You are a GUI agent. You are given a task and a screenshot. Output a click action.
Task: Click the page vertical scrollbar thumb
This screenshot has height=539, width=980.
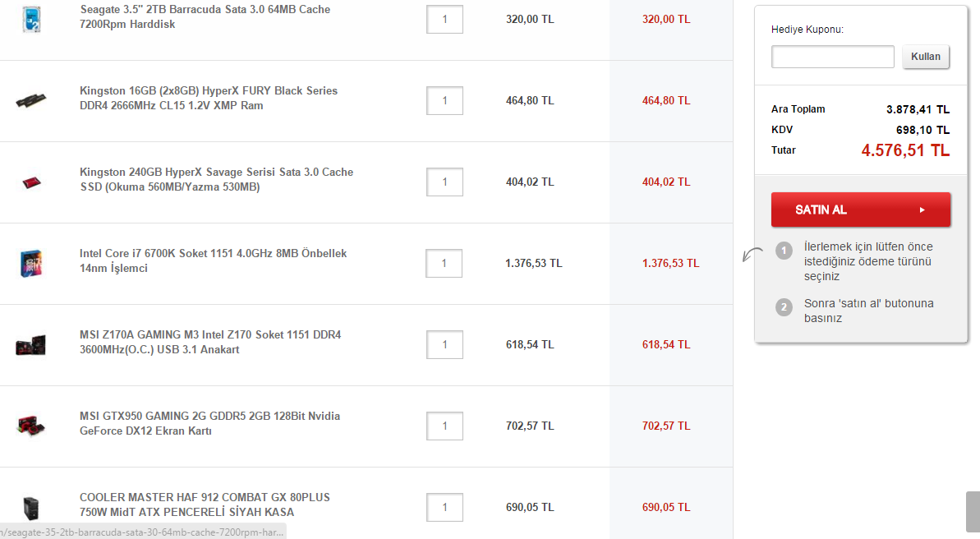click(x=973, y=512)
